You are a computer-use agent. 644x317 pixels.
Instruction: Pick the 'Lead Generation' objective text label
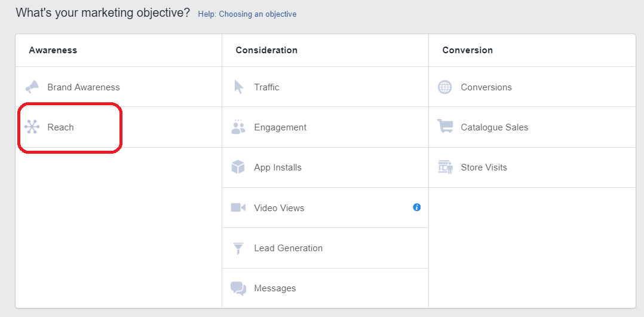click(x=289, y=248)
